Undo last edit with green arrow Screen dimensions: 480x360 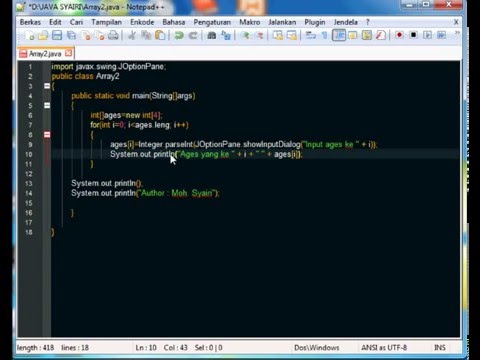[179, 35]
